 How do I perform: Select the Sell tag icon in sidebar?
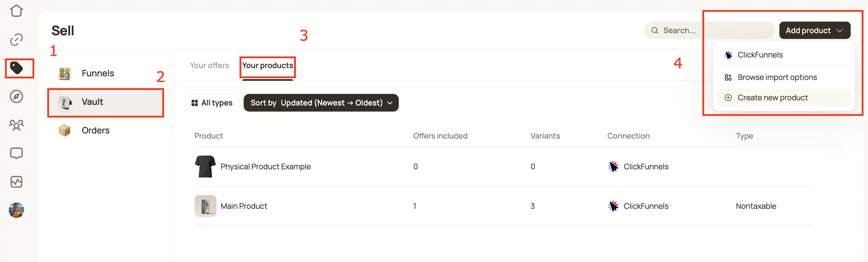click(16, 68)
